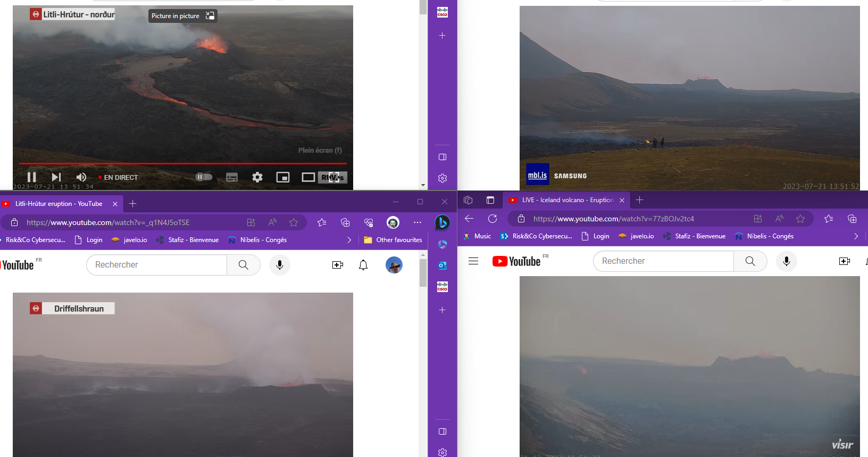The height and width of the screenshot is (457, 868).
Task: Mute the video using the speaker icon
Action: click(x=81, y=177)
